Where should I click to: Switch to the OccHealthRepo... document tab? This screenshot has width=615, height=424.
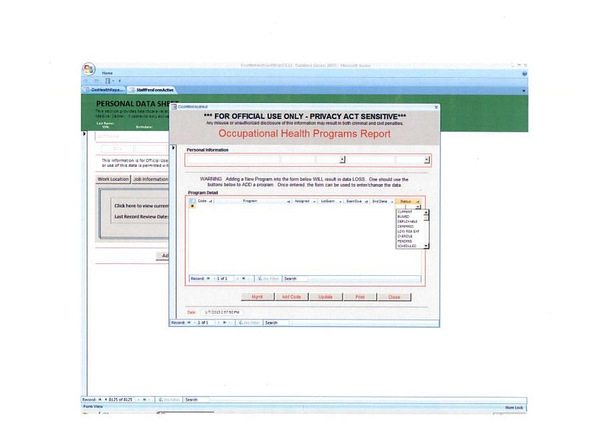[x=104, y=90]
